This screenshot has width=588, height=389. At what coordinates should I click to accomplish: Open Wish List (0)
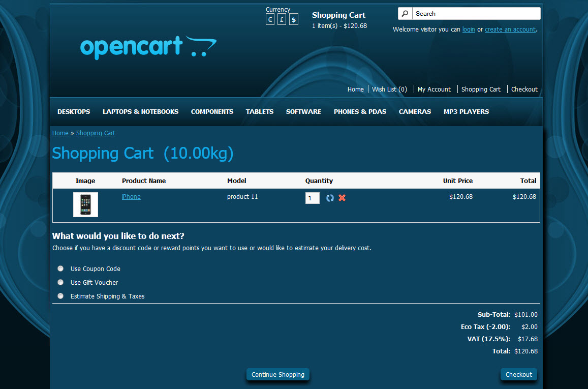[390, 89]
